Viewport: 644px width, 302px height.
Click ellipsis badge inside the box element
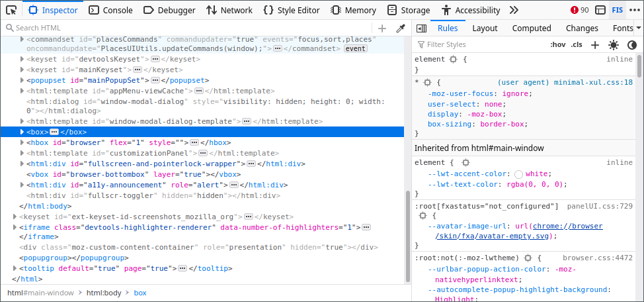pyautogui.click(x=54, y=132)
